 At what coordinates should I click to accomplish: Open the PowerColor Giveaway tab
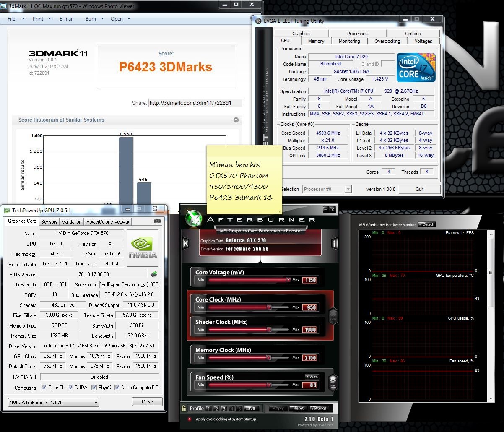click(x=108, y=222)
